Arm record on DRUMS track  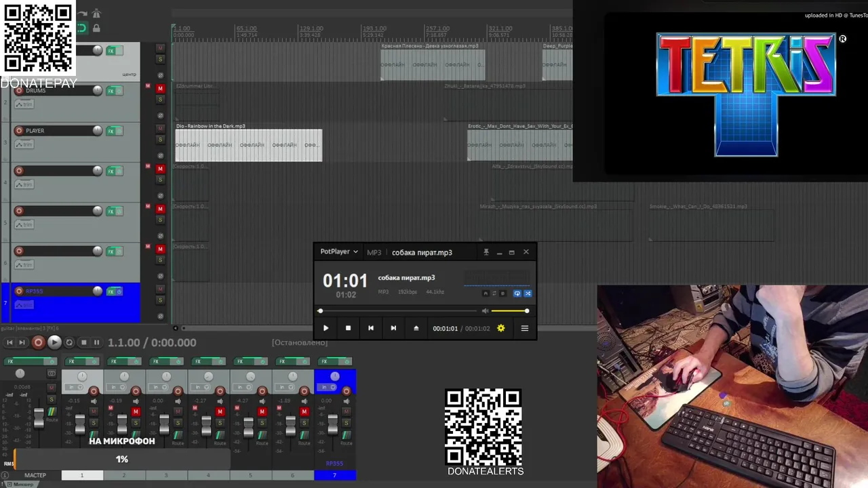tap(19, 90)
